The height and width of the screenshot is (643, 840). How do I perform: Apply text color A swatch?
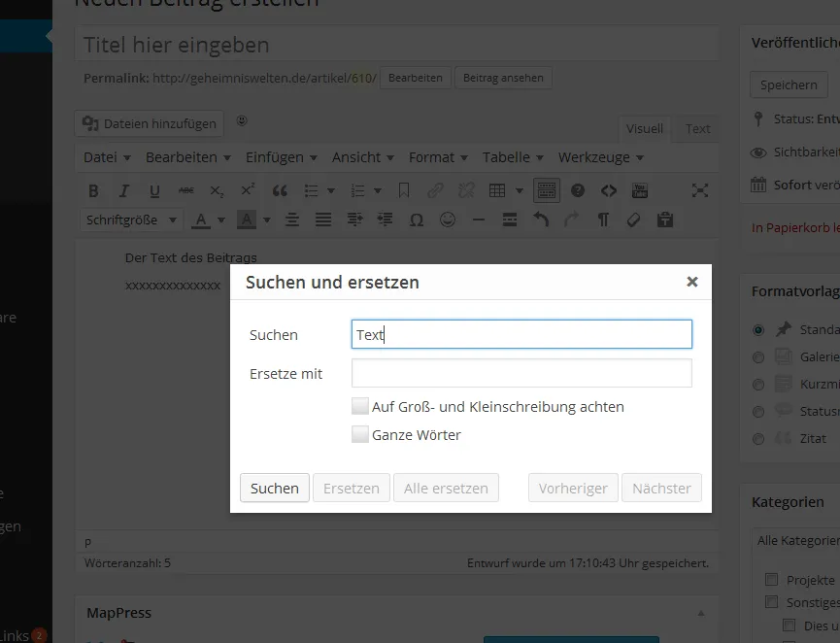pos(201,220)
